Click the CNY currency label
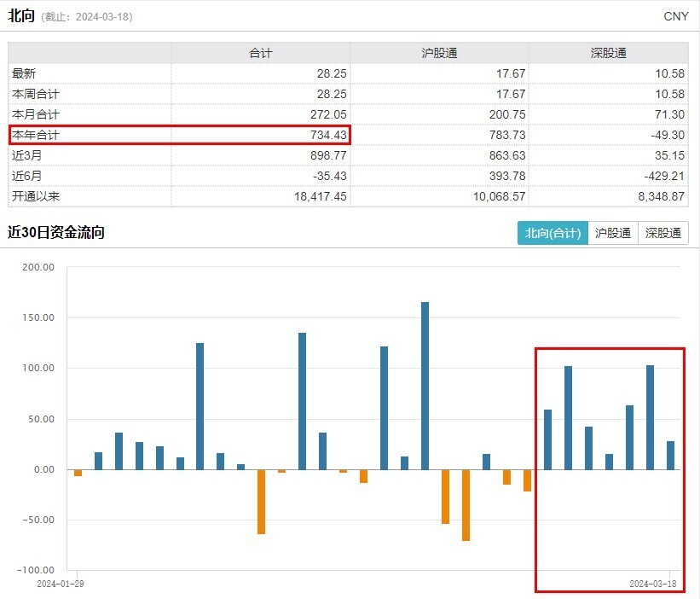Screen dimensions: 700x599 (x=676, y=16)
